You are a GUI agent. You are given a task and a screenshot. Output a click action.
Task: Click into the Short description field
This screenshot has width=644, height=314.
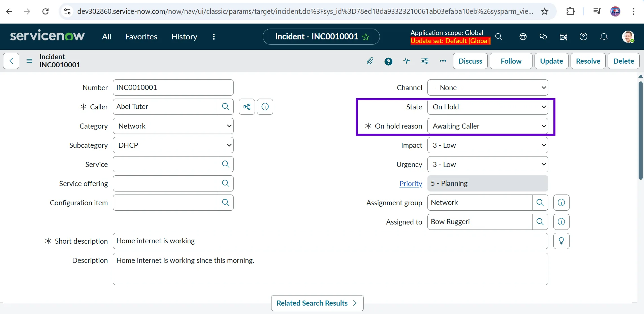[330, 241]
